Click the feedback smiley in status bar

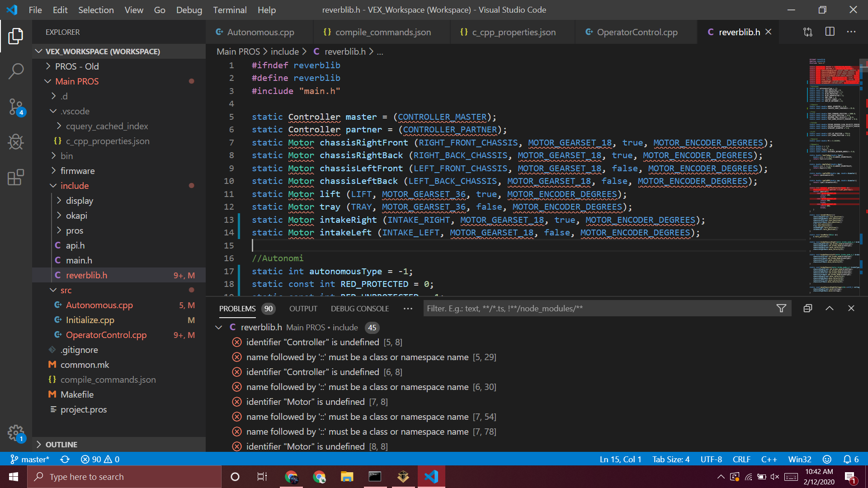point(827,459)
